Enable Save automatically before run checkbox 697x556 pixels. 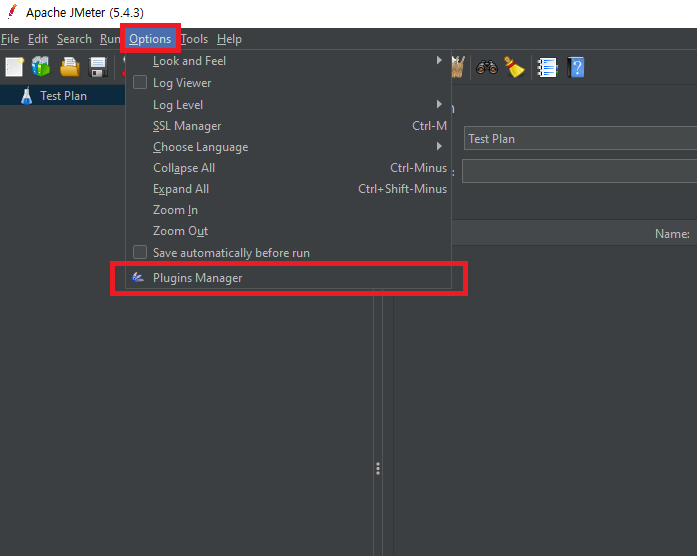pos(140,252)
